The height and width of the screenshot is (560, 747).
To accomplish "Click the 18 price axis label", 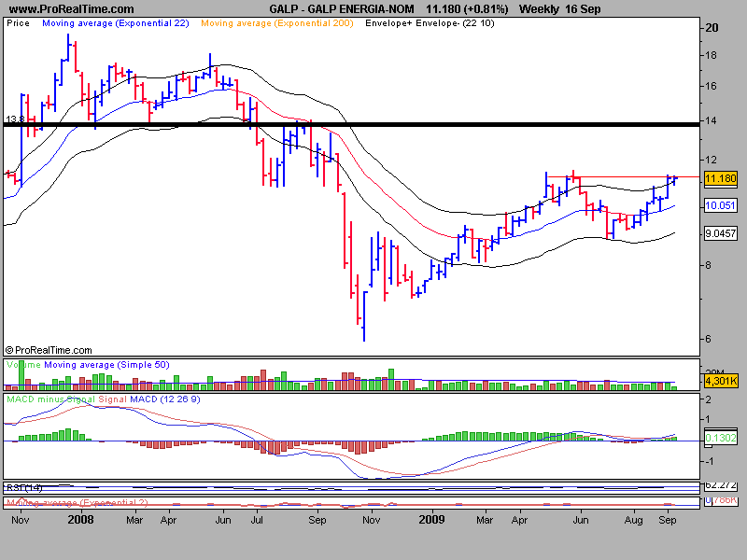I will [x=711, y=55].
